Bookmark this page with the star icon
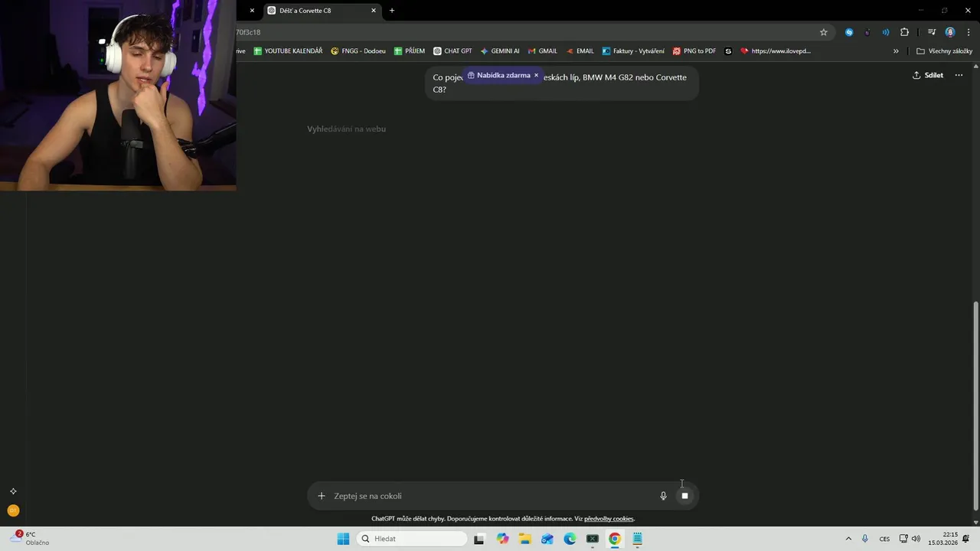This screenshot has height=551, width=980. [x=824, y=32]
